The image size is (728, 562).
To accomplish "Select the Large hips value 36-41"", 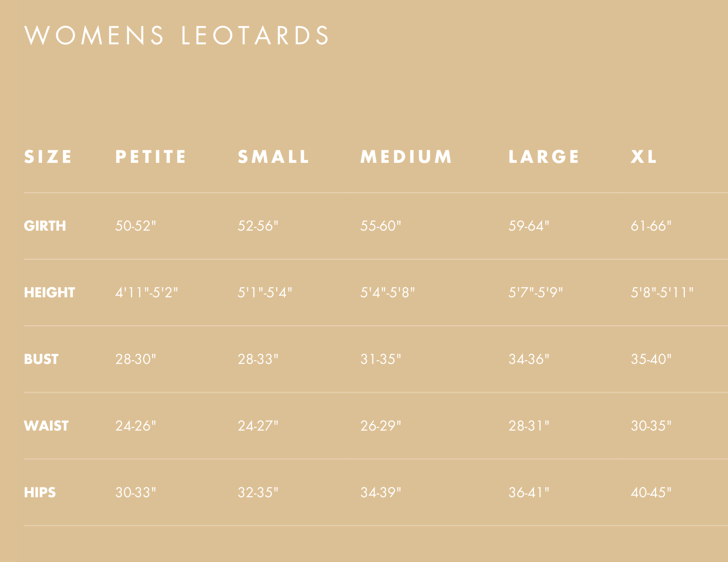I will [x=529, y=493].
